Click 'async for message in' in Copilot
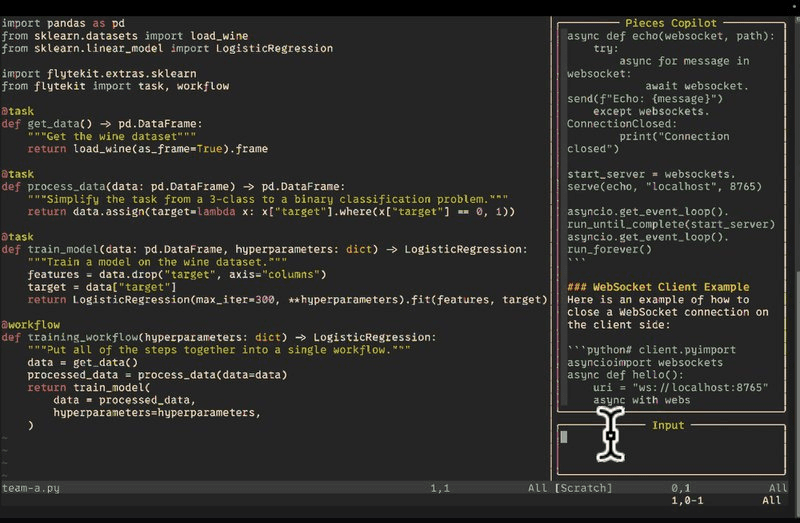 pos(684,61)
